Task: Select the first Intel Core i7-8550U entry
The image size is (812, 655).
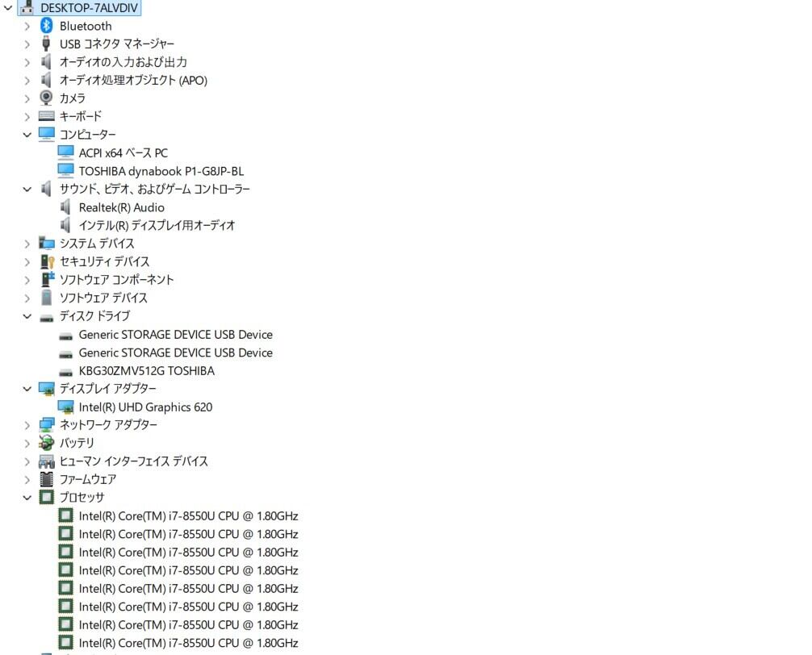Action: coord(189,515)
